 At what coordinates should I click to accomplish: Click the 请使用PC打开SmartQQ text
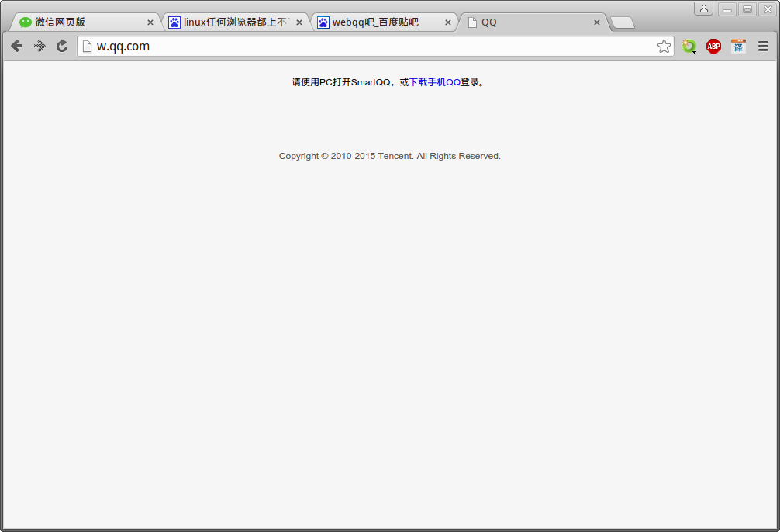click(341, 82)
